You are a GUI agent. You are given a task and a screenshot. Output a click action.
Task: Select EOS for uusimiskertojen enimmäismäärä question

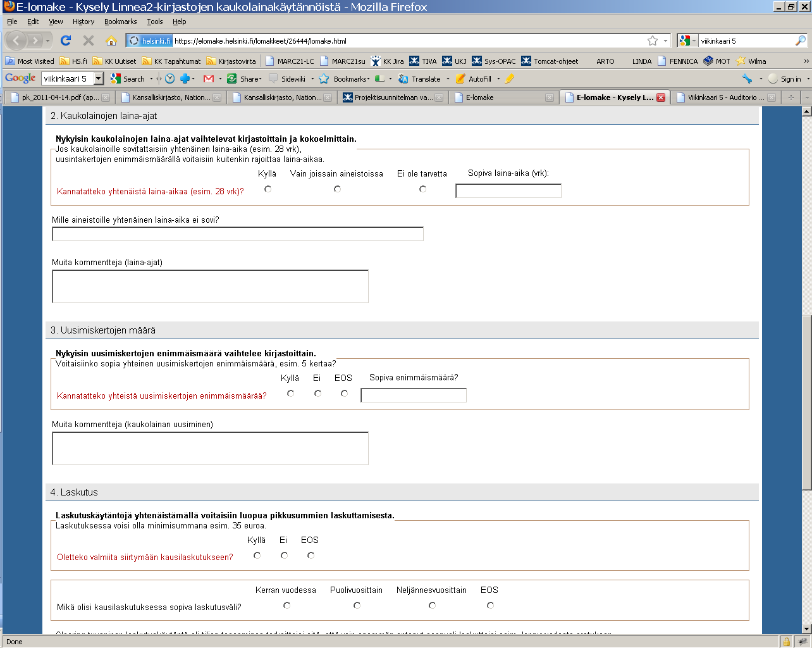pyautogui.click(x=344, y=393)
